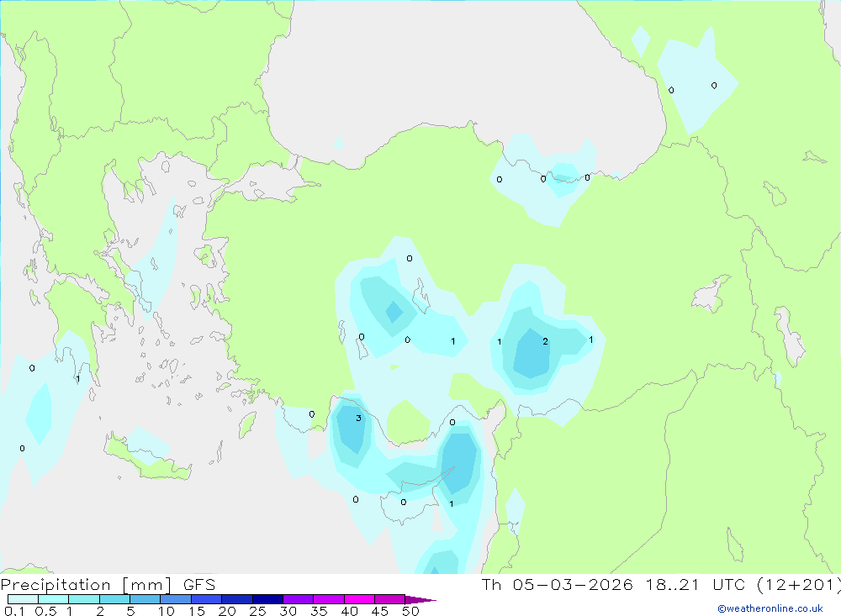Click the 'GFS' model label
841x616 pixels.
click(199, 585)
